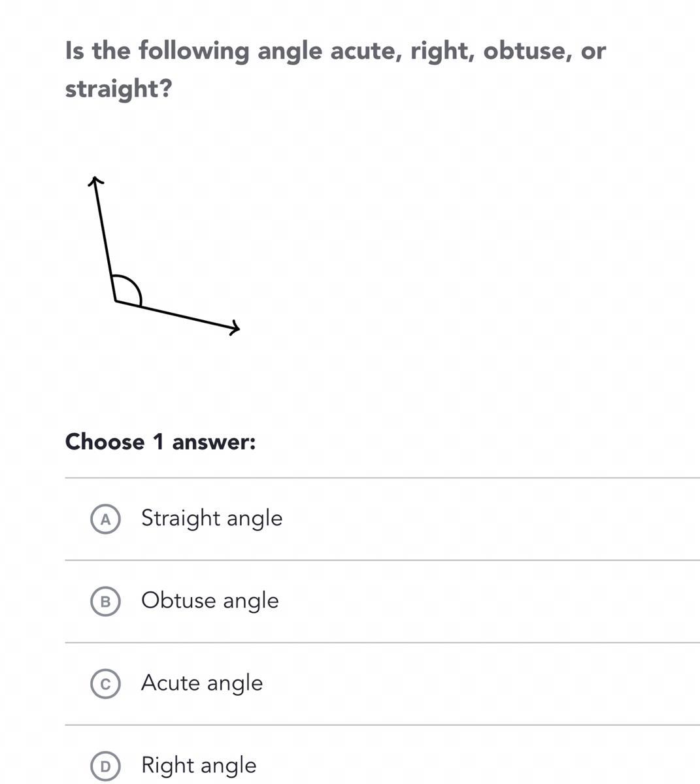Click the word "following" in the question
The width and height of the screenshot is (700, 784).
(x=193, y=51)
